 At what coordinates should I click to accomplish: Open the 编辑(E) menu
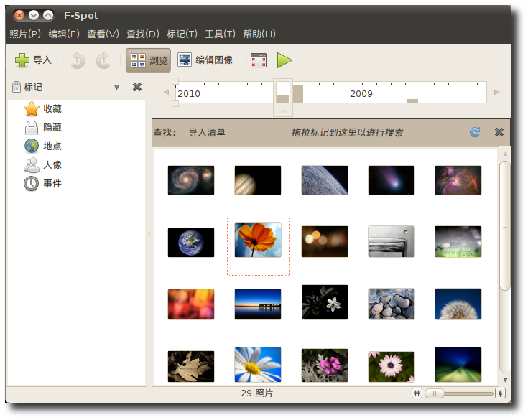click(64, 34)
